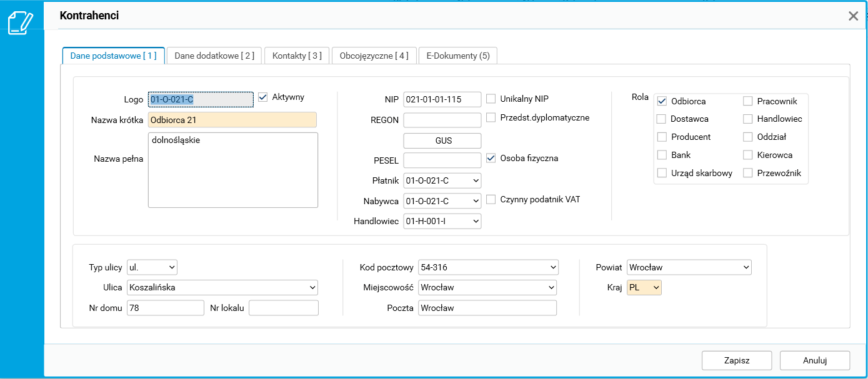
Task: Open the Kod pocztowy dropdown
Action: (x=488, y=267)
